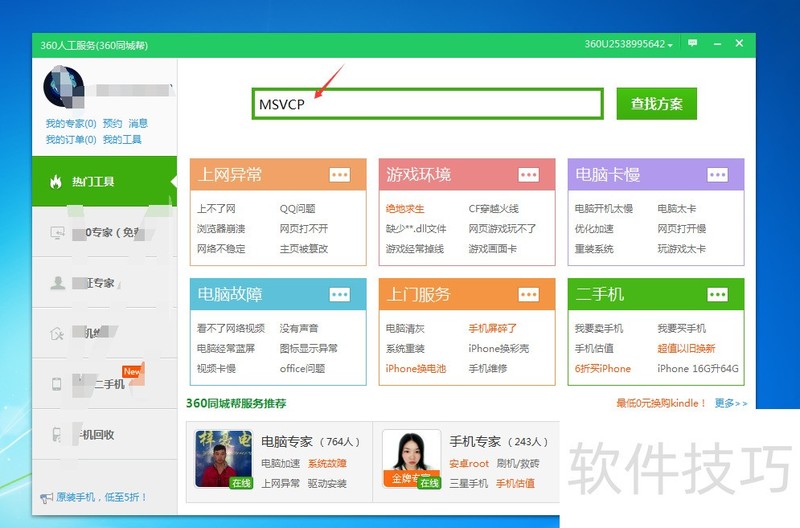The width and height of the screenshot is (800, 528).
Task: Click the user avatar picture
Action: (x=63, y=87)
